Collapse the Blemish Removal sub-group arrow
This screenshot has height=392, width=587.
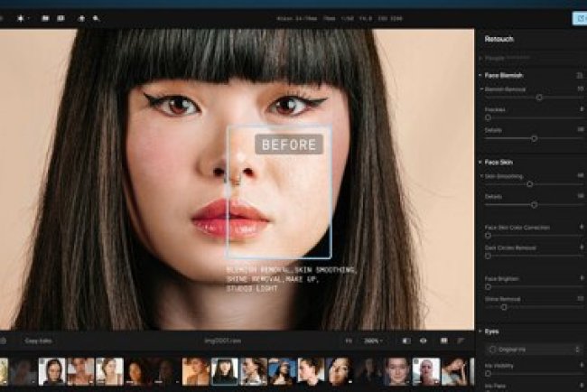pos(482,89)
